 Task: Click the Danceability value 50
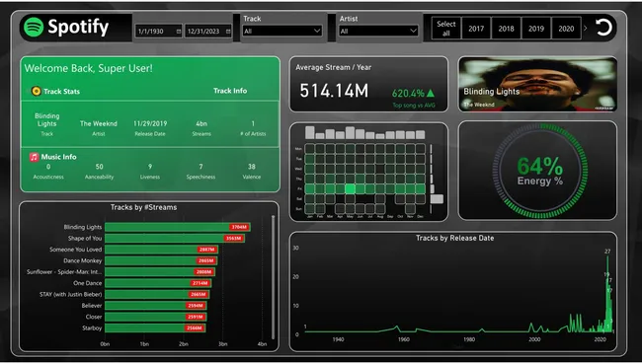tap(99, 167)
